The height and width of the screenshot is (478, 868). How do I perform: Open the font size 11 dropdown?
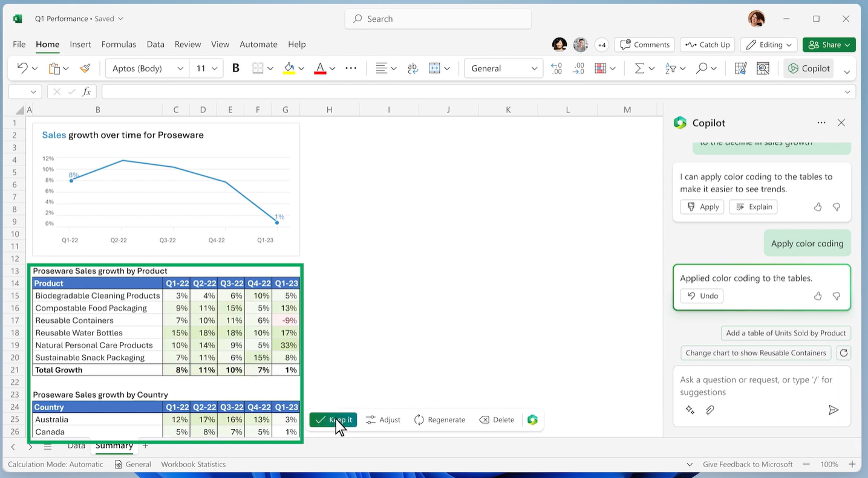[x=206, y=68]
